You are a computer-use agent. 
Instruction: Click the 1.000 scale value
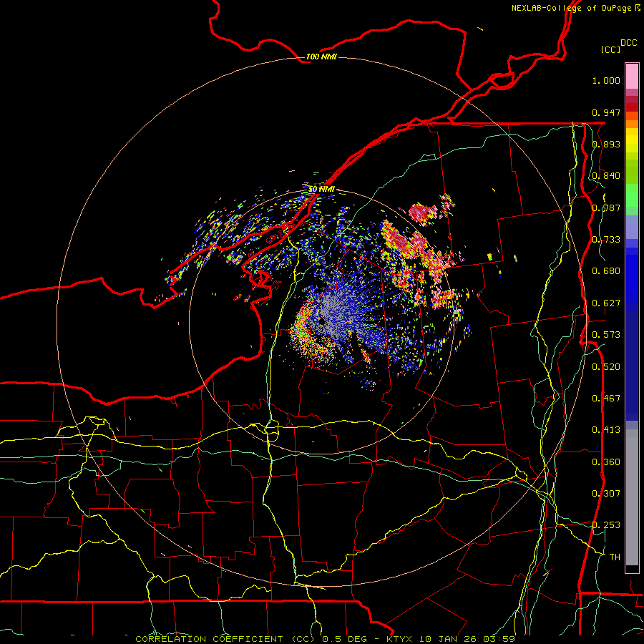pos(606,80)
